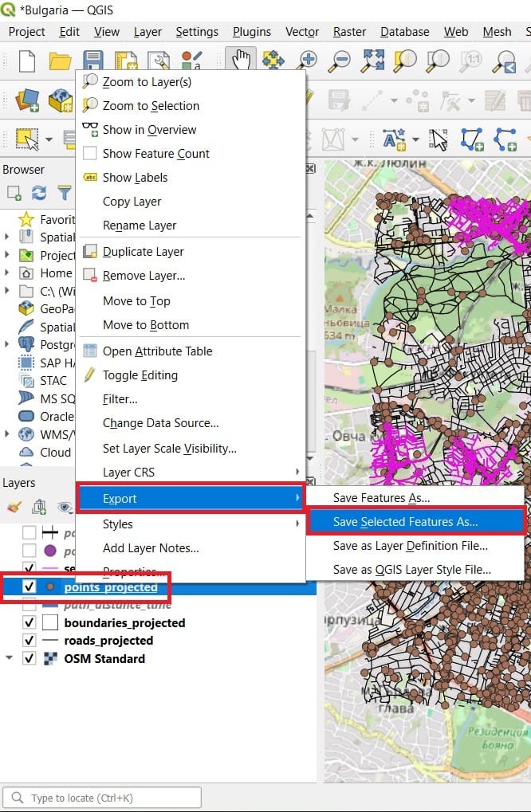The width and height of the screenshot is (531, 812).
Task: Expand the C:\ drive tree node
Action: click(x=6, y=291)
